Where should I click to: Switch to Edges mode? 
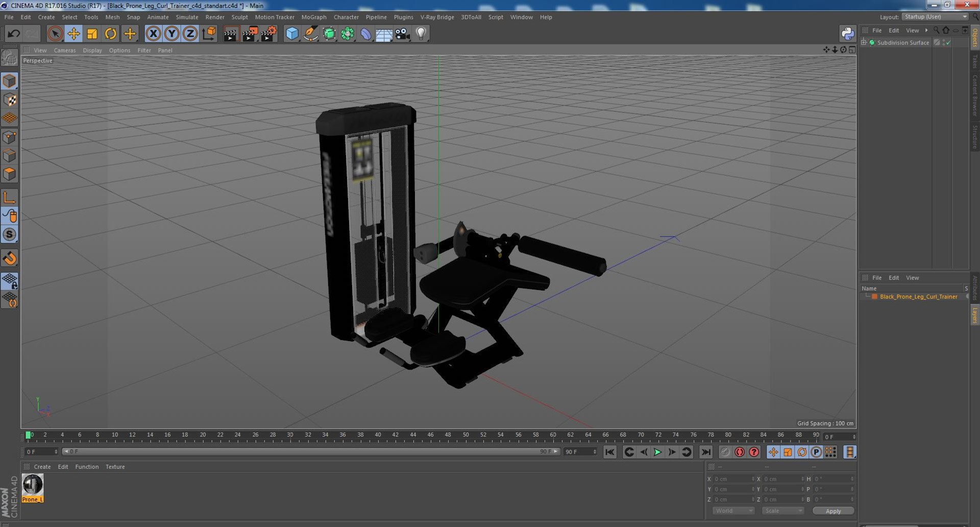pyautogui.click(x=10, y=156)
